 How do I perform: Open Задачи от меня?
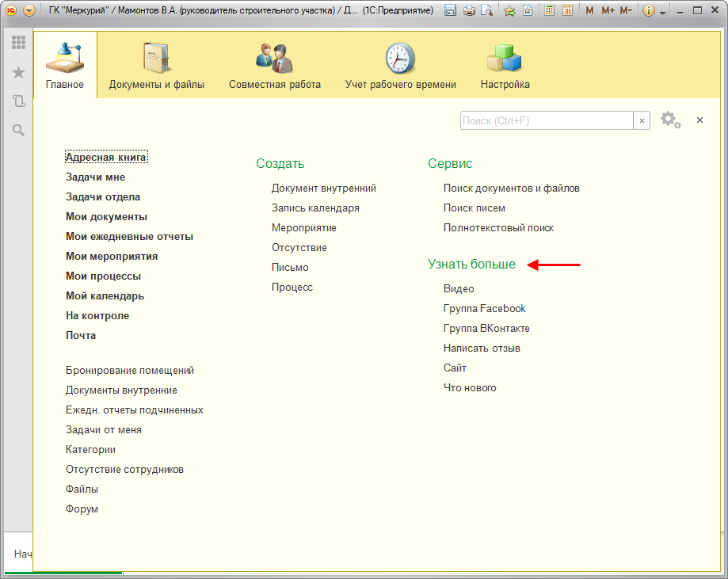pyautogui.click(x=104, y=430)
